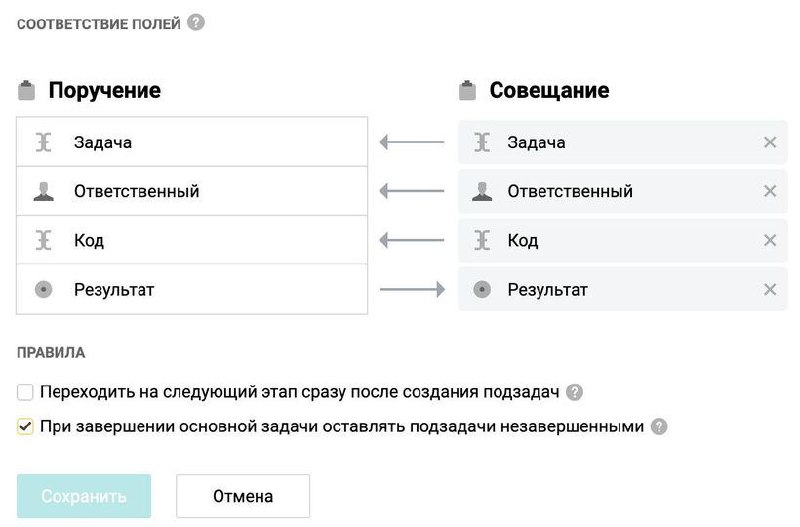Remove Ответственный field from Совещание
The image size is (800, 527).
click(770, 191)
